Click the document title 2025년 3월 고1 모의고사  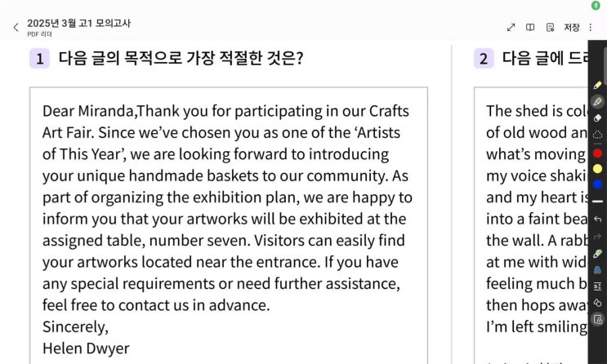pyautogui.click(x=78, y=23)
